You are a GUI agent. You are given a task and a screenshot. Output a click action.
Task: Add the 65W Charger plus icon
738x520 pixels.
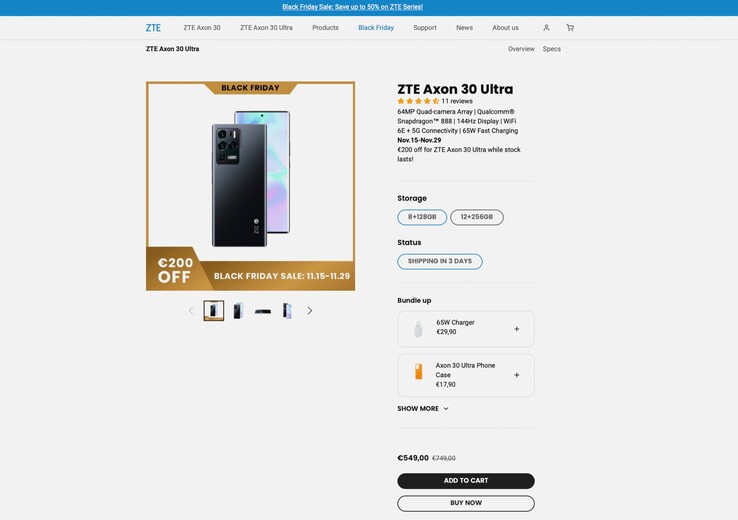[517, 329]
